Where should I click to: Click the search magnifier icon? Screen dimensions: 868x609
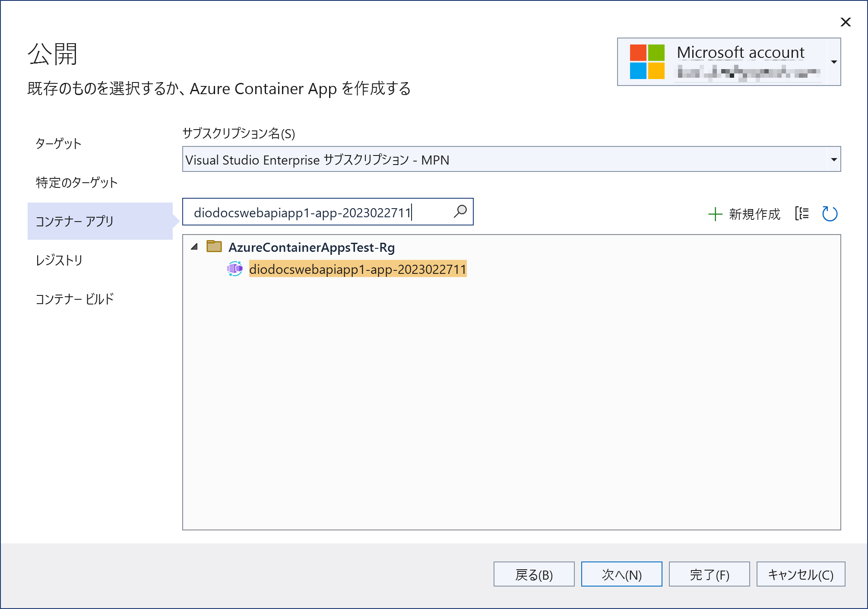[x=460, y=211]
